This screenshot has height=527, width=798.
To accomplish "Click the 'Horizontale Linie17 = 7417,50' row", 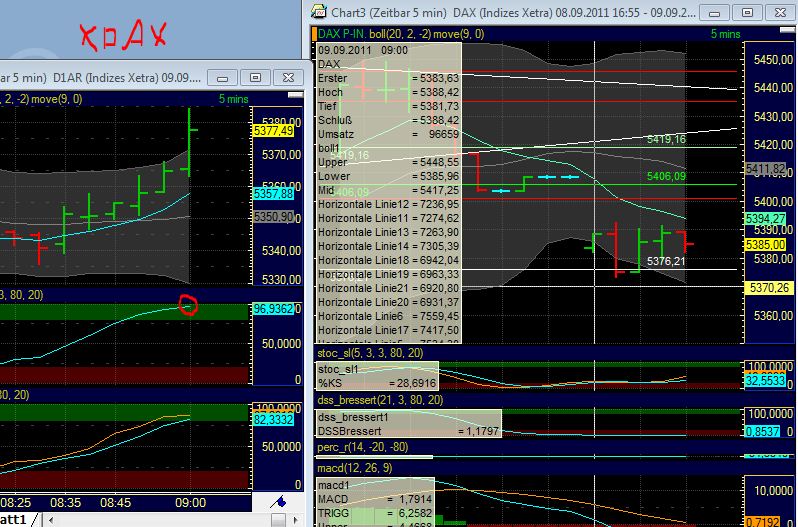I will 388,330.
